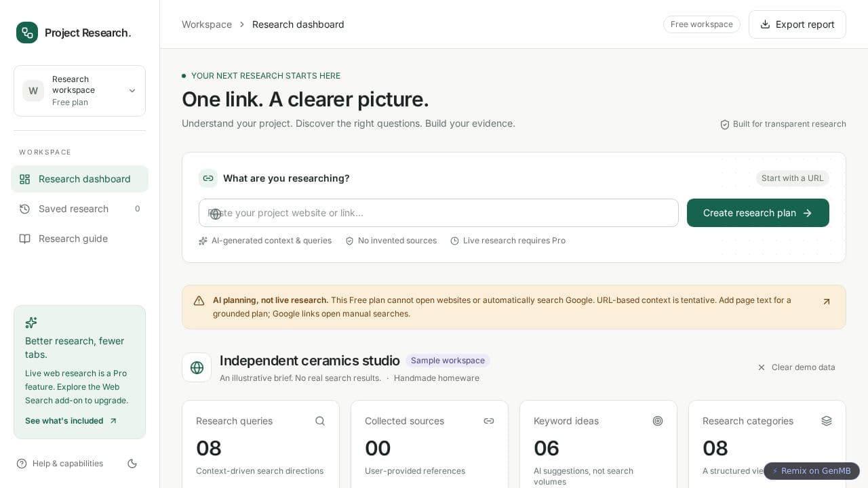Click the Keyword ideas count 06
This screenshot has width=868, height=488.
[x=547, y=448]
